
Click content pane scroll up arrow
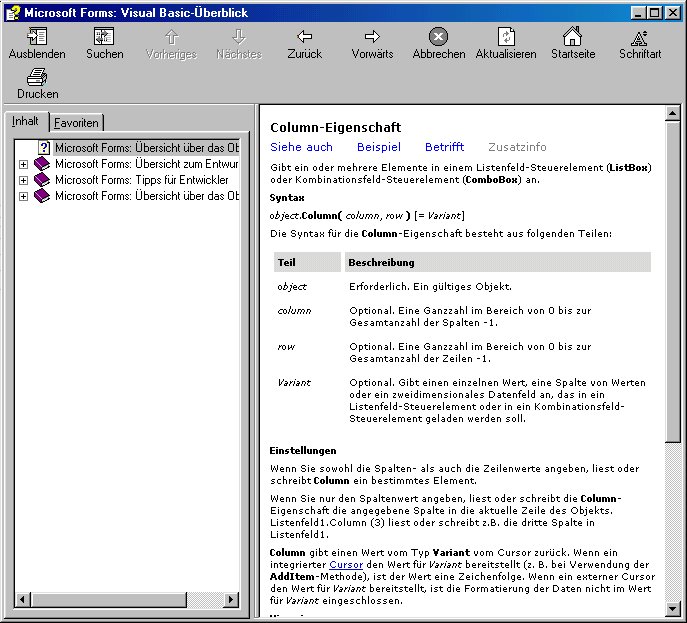672,113
